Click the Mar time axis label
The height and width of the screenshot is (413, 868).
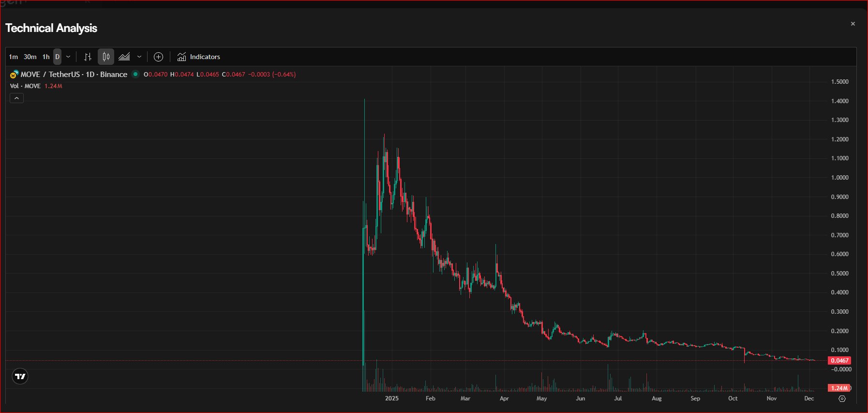tap(465, 398)
